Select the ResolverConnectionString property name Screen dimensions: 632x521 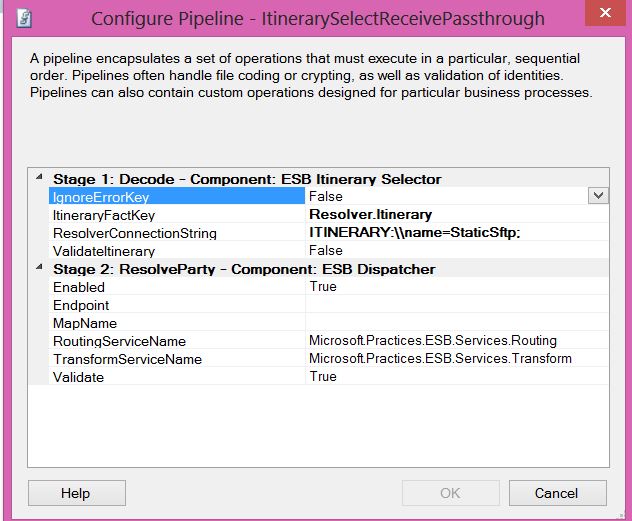(x=134, y=233)
